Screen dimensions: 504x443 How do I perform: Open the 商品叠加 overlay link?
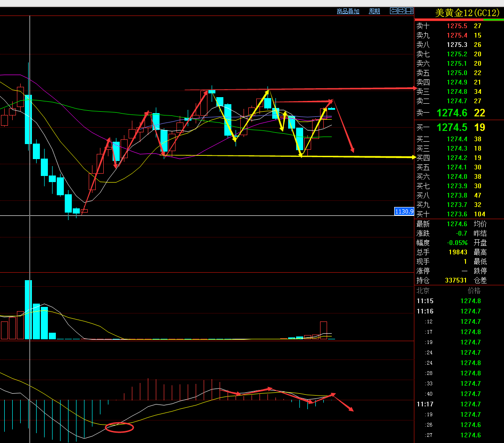point(348,11)
